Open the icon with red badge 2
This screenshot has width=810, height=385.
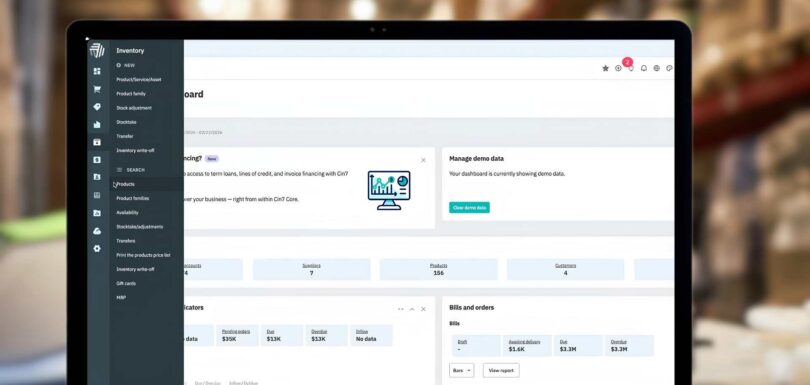pos(631,68)
